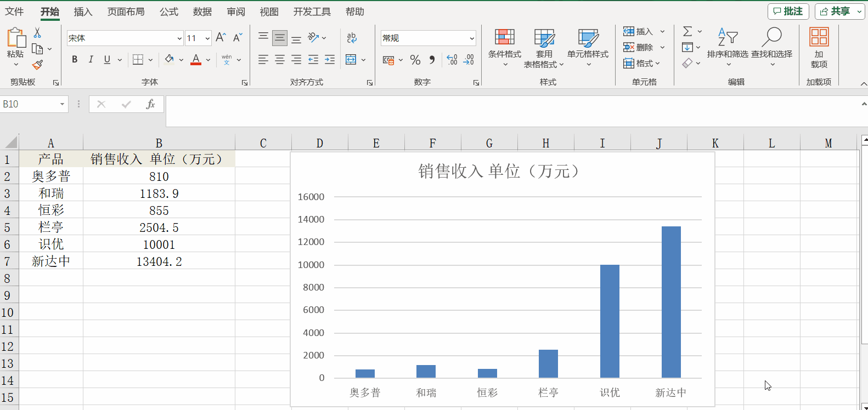Click the Orientation text angle icon

(313, 37)
